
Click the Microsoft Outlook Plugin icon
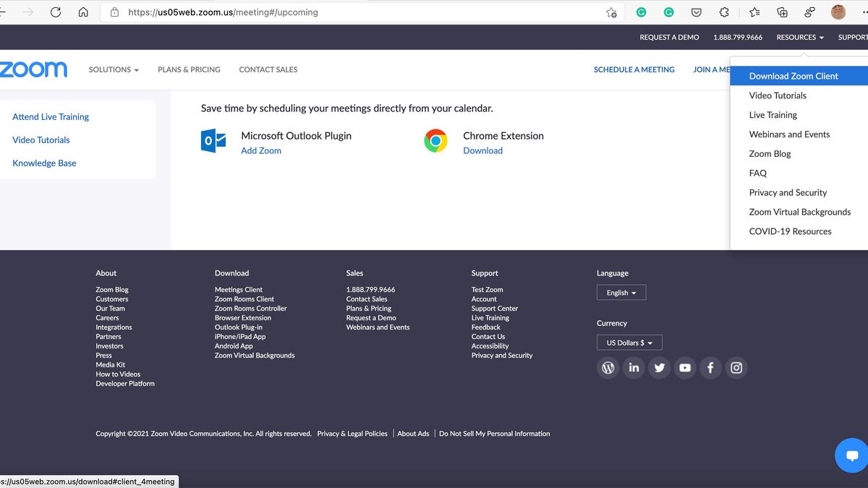(213, 141)
